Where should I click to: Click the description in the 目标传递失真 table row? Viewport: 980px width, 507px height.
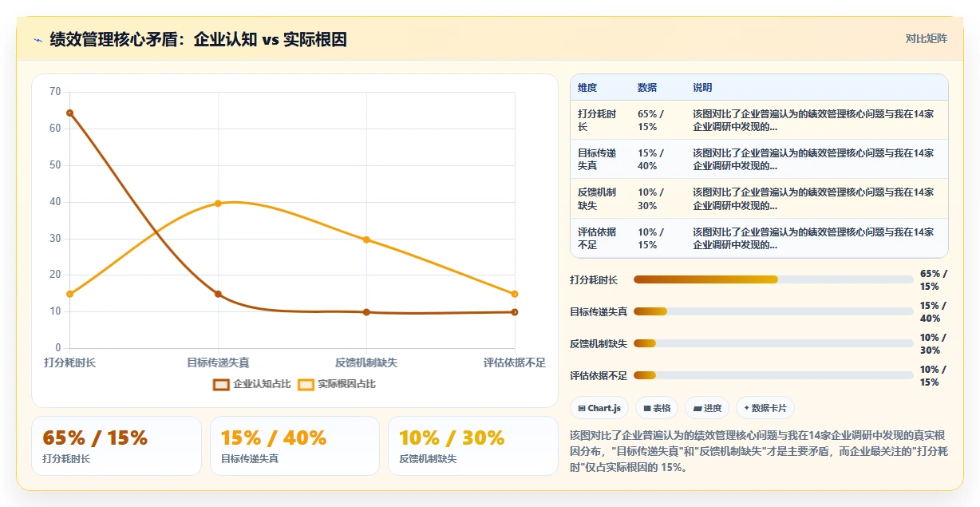(813, 160)
